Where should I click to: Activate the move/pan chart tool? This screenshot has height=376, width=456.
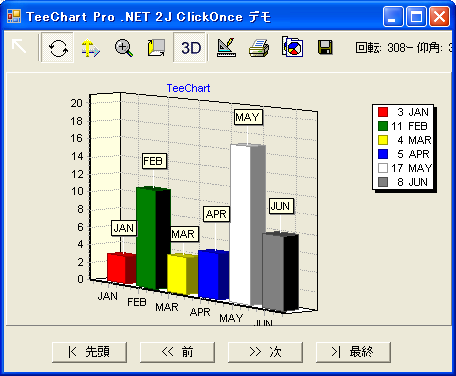coord(90,48)
